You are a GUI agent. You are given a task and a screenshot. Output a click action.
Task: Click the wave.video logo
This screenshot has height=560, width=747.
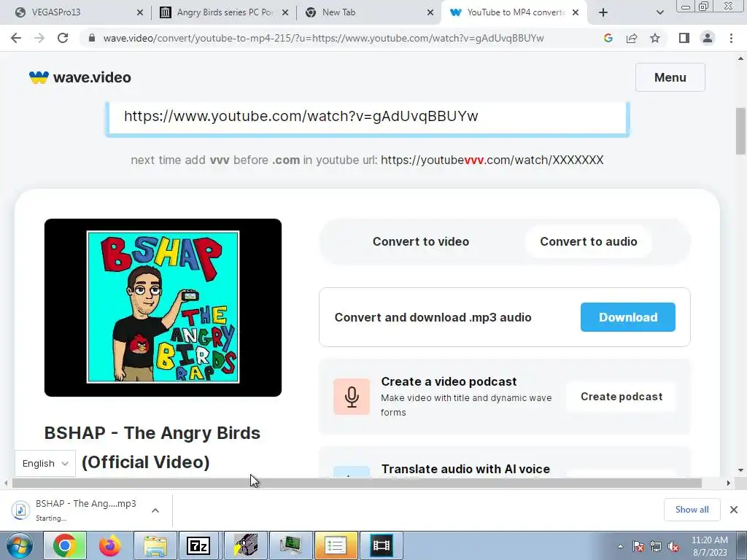(80, 77)
